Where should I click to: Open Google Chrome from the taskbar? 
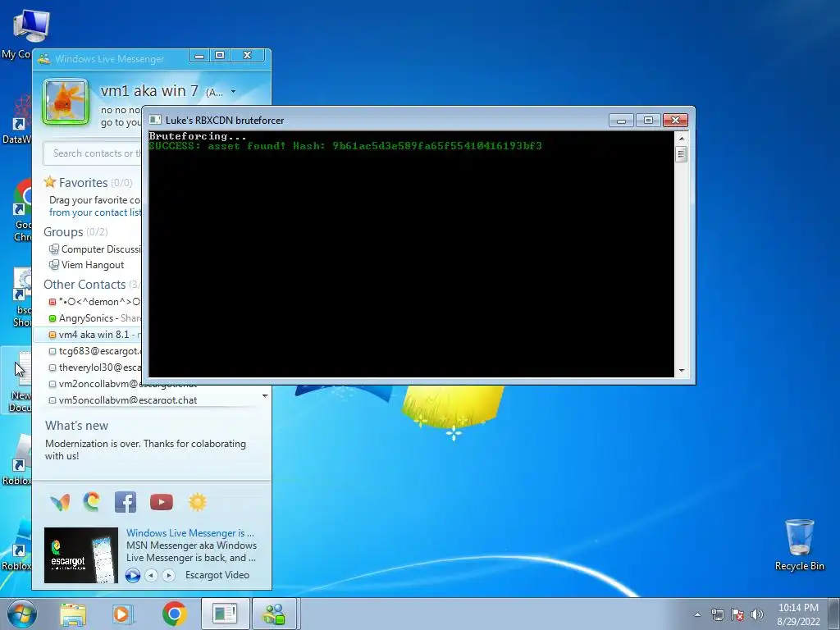(x=174, y=614)
